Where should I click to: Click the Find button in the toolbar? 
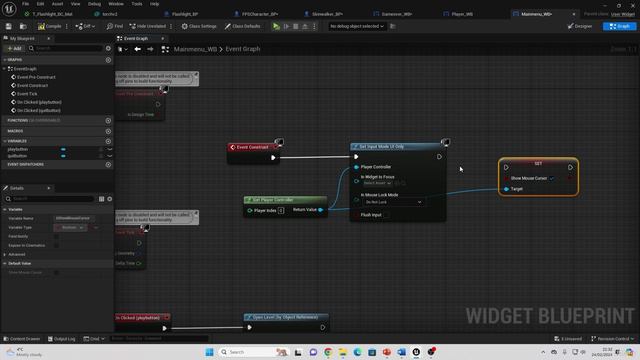pos(115,26)
